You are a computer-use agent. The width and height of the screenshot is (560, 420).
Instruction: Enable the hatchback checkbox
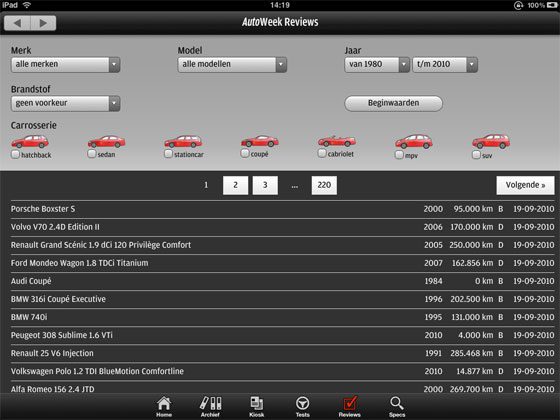[x=15, y=155]
